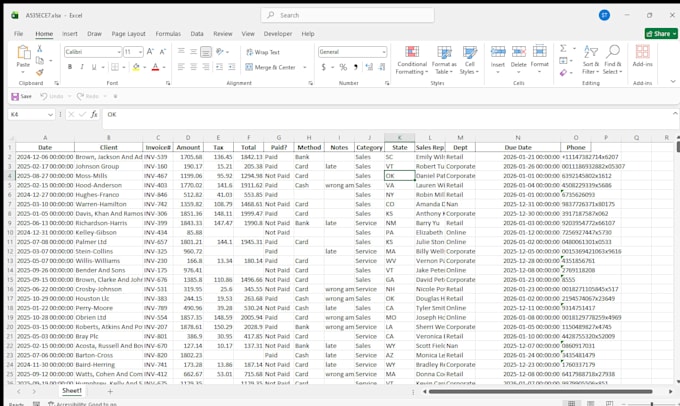Toggle Wrap Text
This screenshot has height=406, width=680.
pos(263,52)
